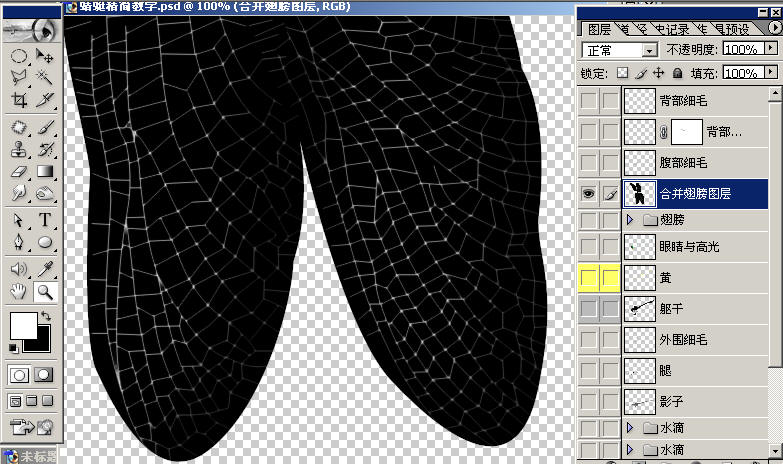Viewport: 783px width, 464px height.
Task: Select the Hand tool
Action: 18,291
